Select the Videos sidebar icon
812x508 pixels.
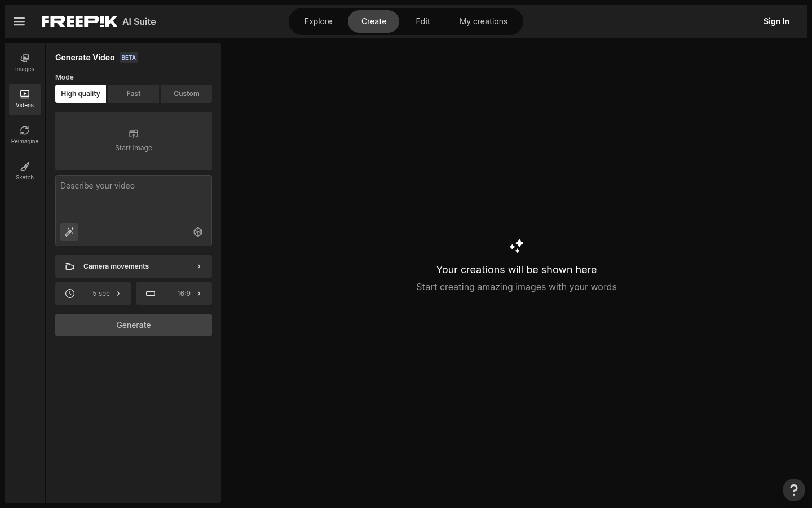pos(24,99)
